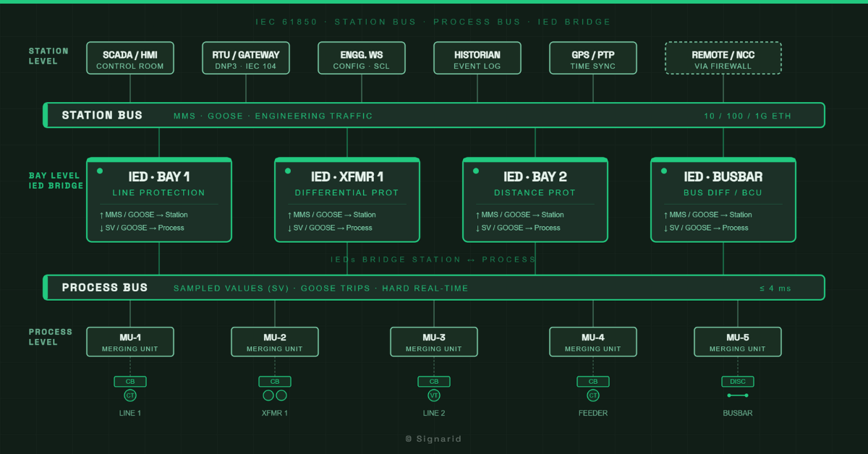Click the STATION BUS bar
The image size is (868, 454).
pos(434,116)
